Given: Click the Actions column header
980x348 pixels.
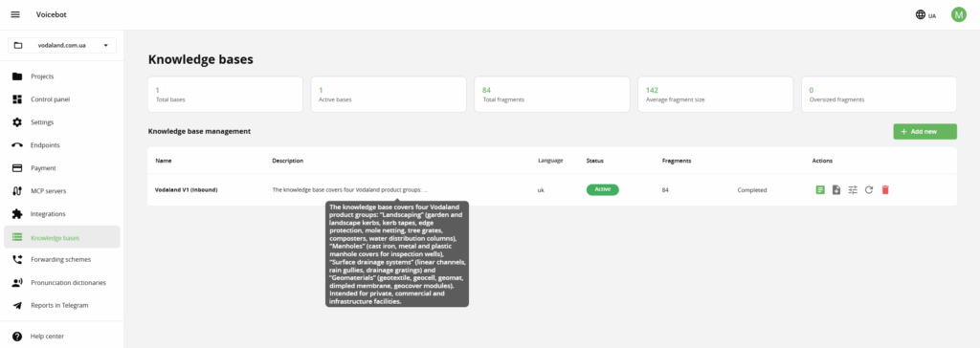Looking at the screenshot, I should coord(822,162).
